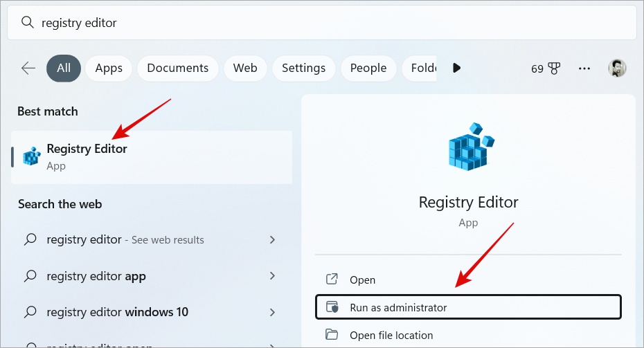Click the 'Search the web' heading
Image resolution: width=644 pixels, height=348 pixels.
(60, 204)
